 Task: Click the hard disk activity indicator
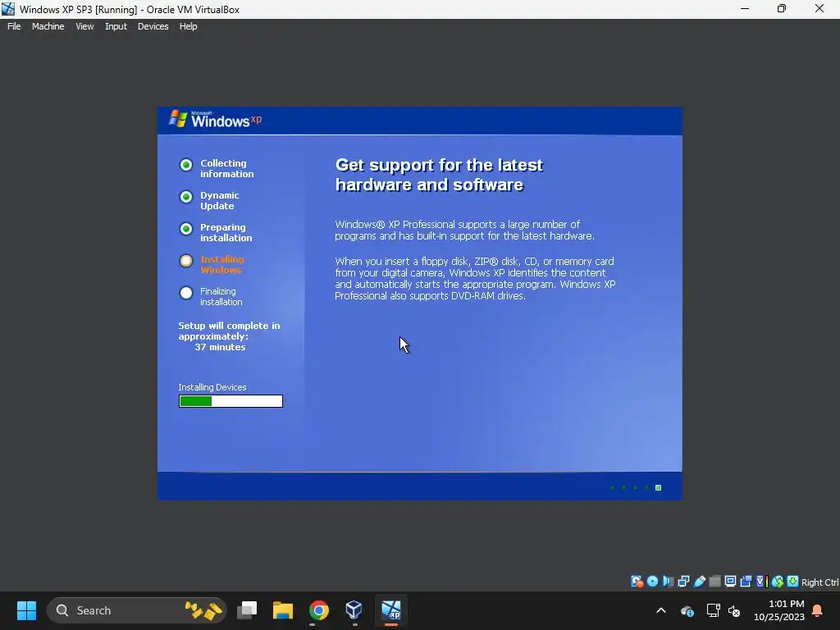click(637, 582)
